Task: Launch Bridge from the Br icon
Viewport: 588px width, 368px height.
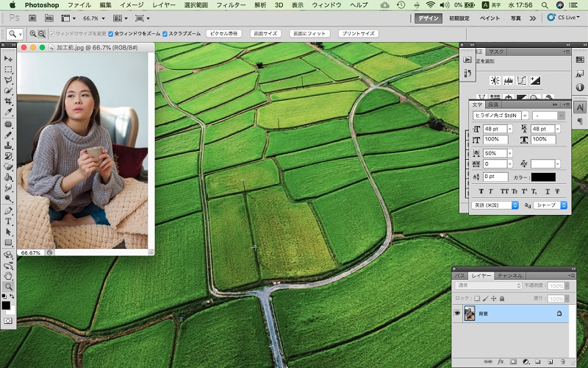Action: pyautogui.click(x=32, y=18)
